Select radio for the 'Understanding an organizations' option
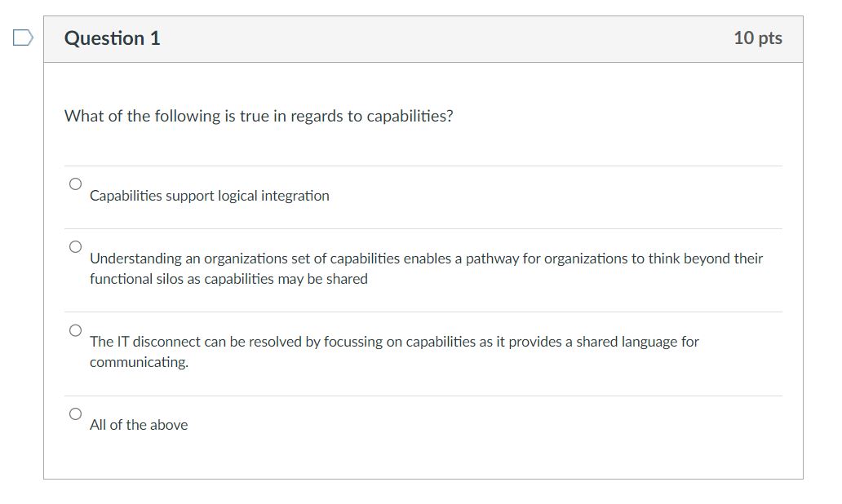This screenshot has width=842, height=504. 74,245
